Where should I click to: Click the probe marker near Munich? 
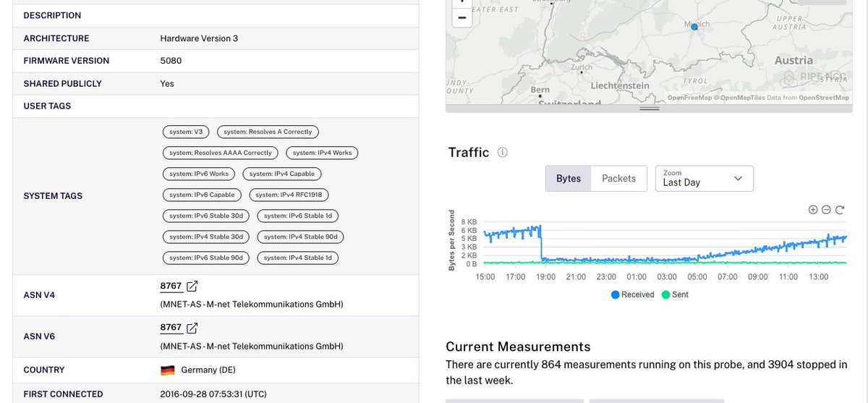[x=694, y=27]
